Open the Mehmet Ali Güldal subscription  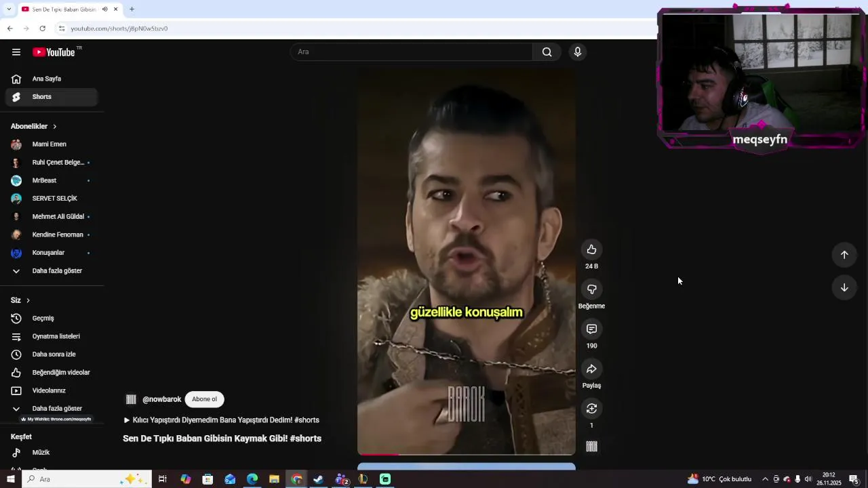pos(52,217)
